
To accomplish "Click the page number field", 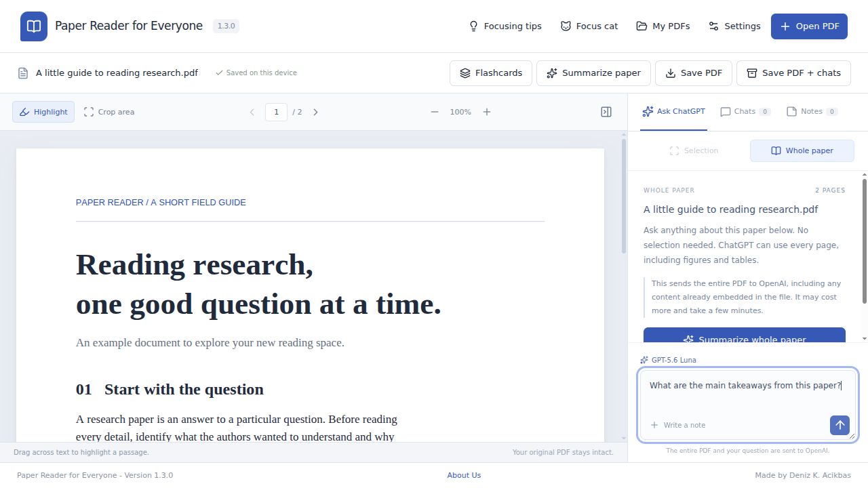I will (x=276, y=112).
